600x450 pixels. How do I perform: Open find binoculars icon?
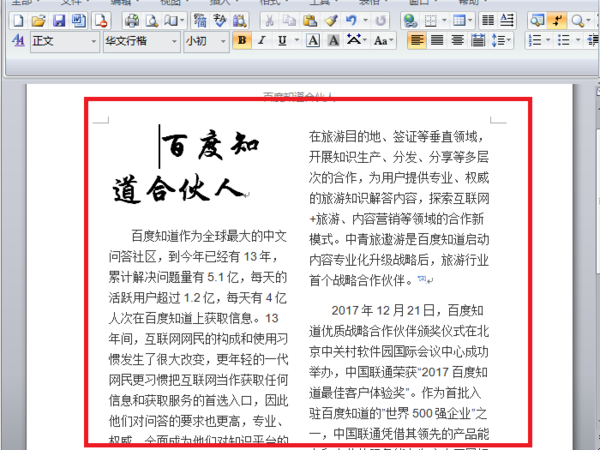coord(240,20)
